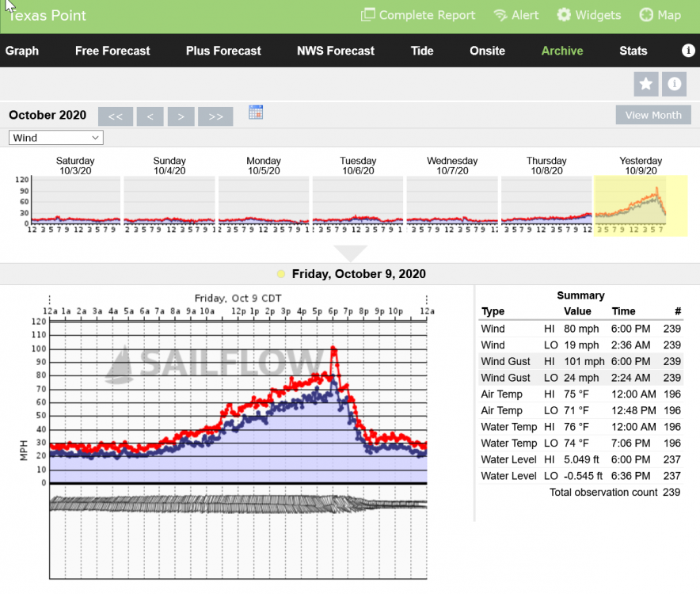Click the Texas Point station title
Viewport: 700px width, 594px height.
coord(47,16)
